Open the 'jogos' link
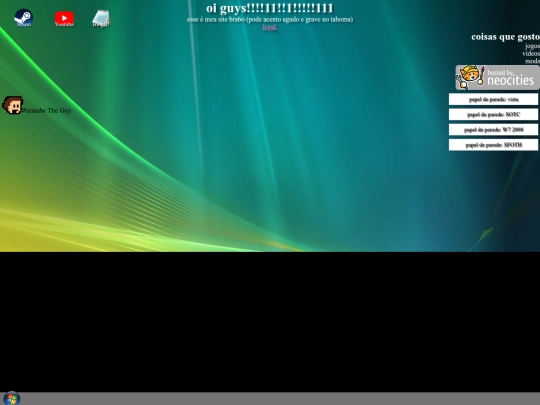The image size is (540, 405). point(532,46)
